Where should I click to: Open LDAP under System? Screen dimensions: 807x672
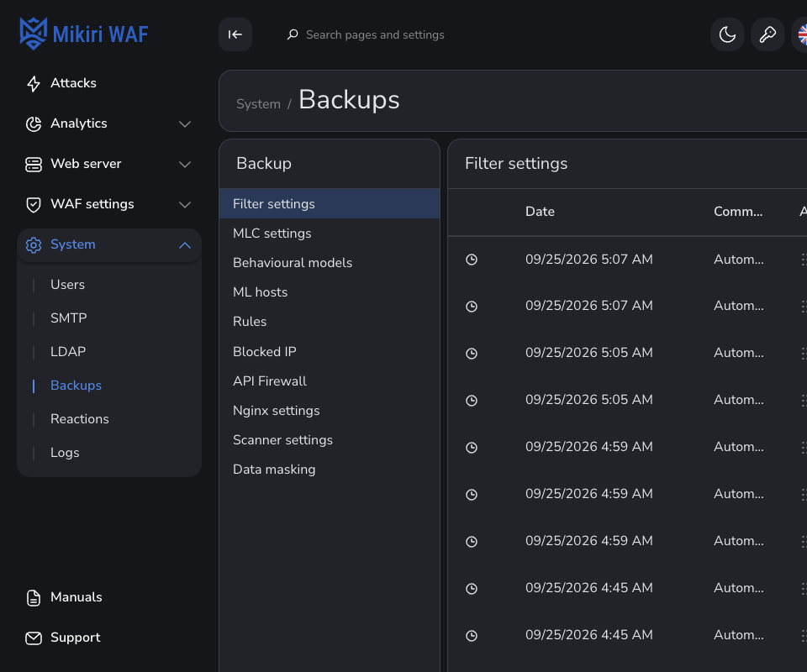click(68, 352)
